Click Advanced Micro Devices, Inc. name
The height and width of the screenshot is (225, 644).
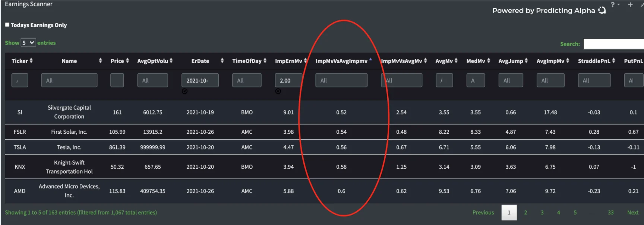tap(69, 191)
